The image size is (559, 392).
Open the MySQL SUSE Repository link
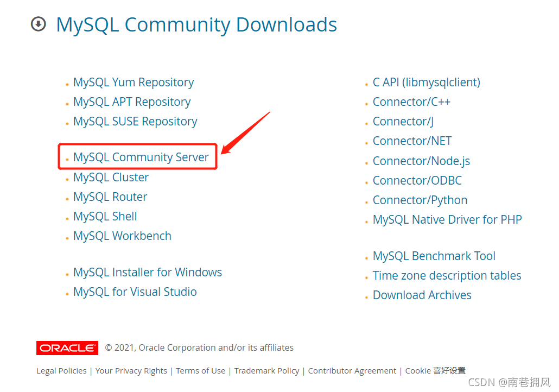click(x=135, y=122)
